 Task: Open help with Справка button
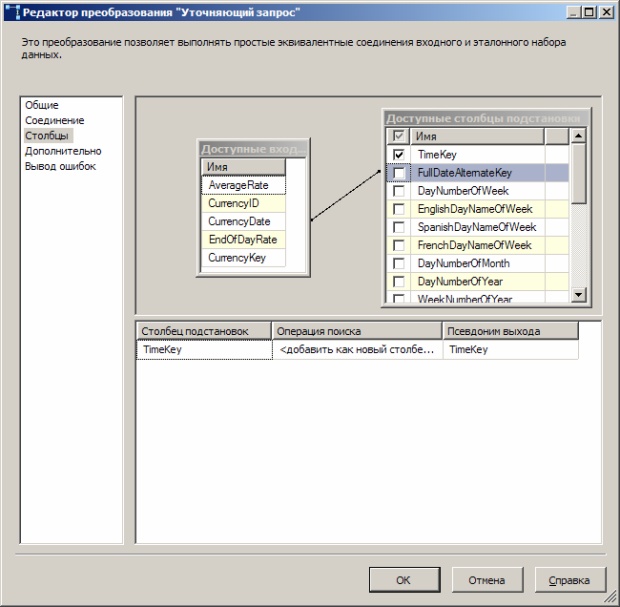[570, 579]
